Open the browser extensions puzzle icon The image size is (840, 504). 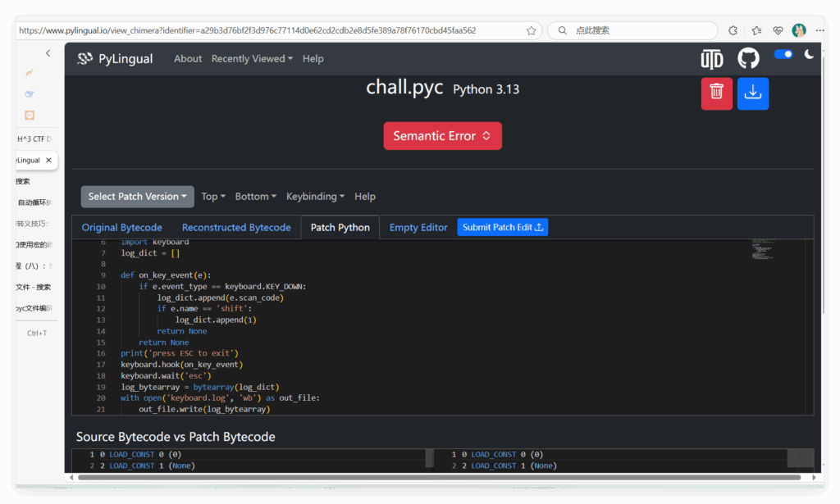733,30
